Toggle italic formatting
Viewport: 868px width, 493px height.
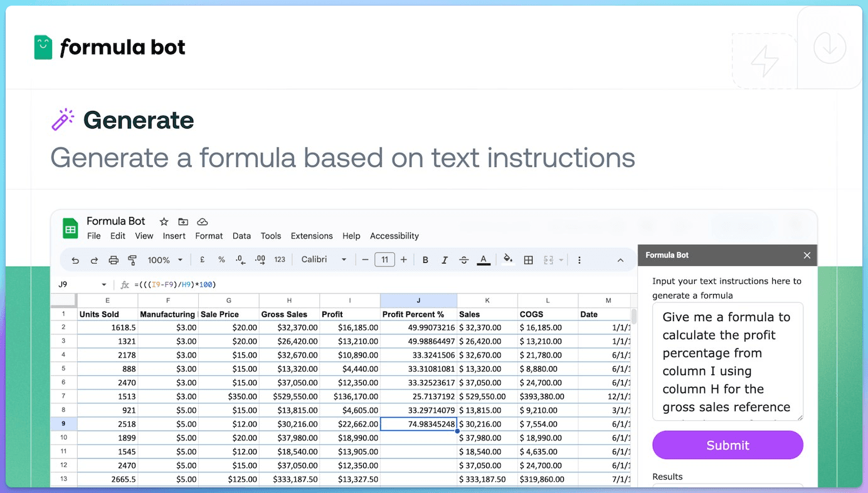click(445, 260)
